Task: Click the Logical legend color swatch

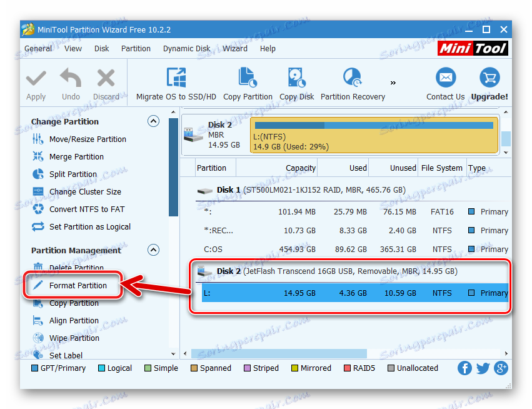Action: pyautogui.click(x=101, y=368)
